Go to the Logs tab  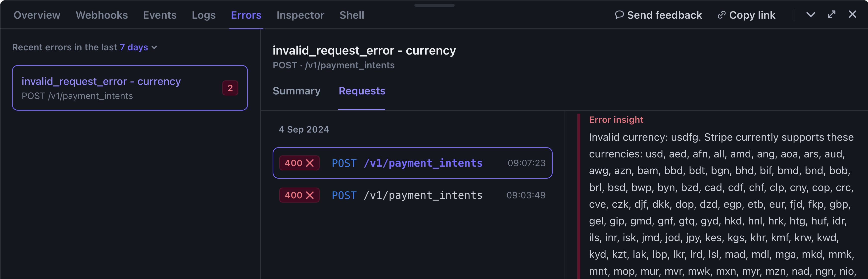(203, 15)
